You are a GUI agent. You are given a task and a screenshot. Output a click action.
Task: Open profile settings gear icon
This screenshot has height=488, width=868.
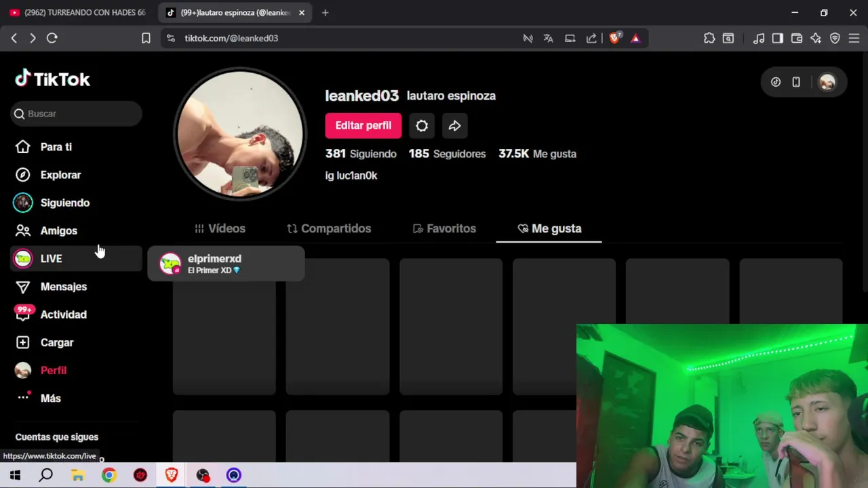pos(422,125)
